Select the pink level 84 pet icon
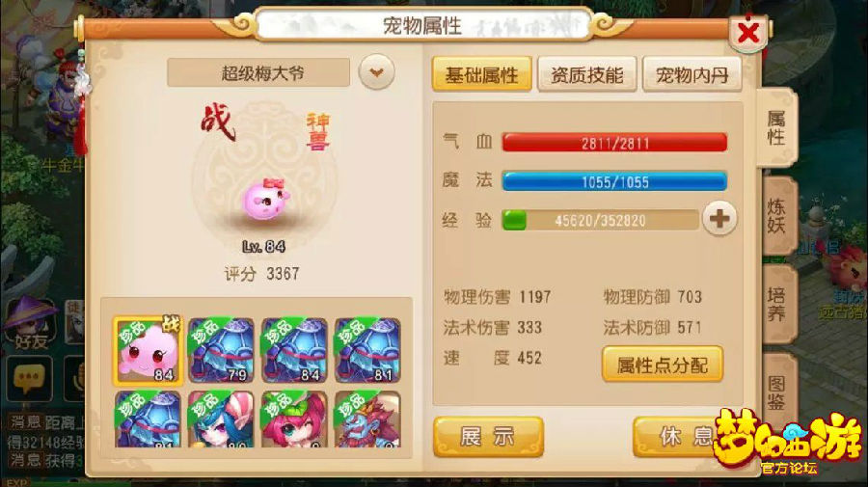The image size is (868, 487). pos(148,351)
